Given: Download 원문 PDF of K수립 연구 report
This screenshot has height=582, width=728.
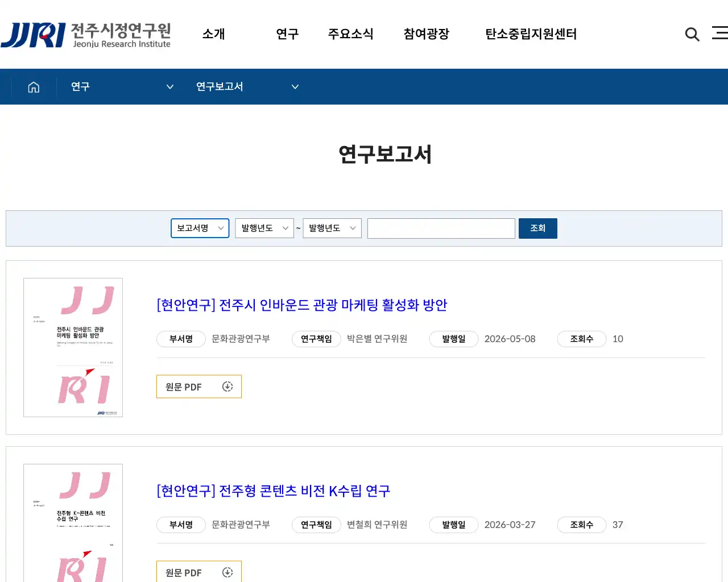Looking at the screenshot, I should (x=199, y=572).
